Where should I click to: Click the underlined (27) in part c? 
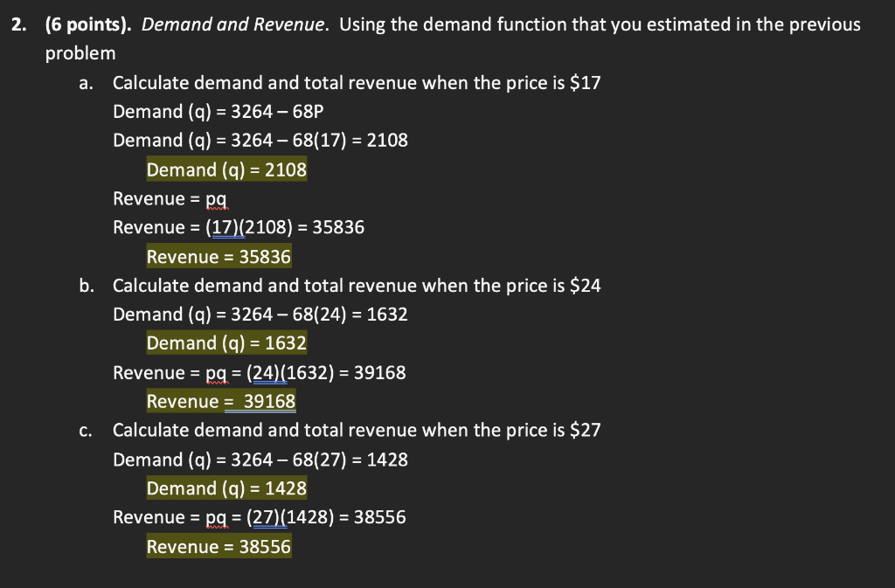point(268,516)
